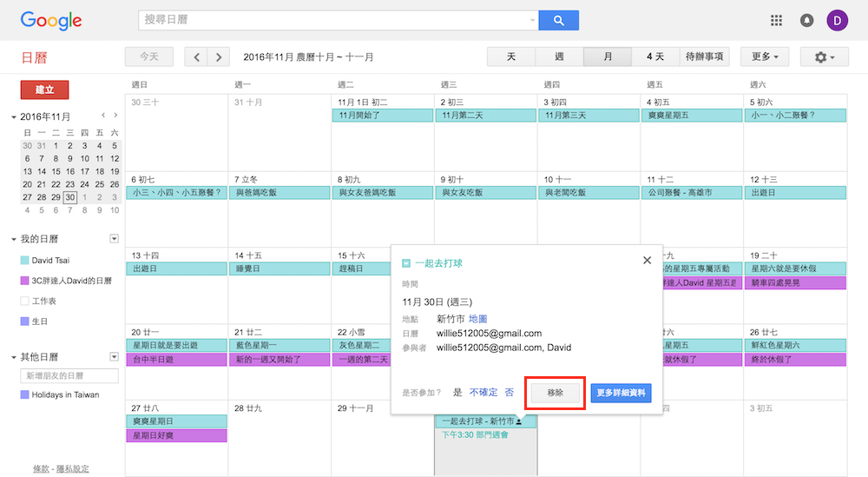This screenshot has height=477, width=868.
Task: Click the 生日 calendar color swatch
Action: [25, 321]
